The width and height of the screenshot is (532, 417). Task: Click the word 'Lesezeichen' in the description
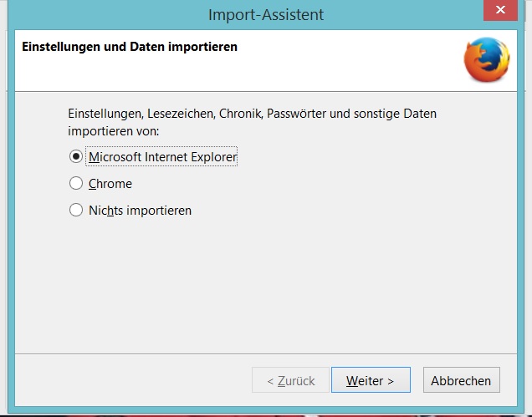[182, 114]
